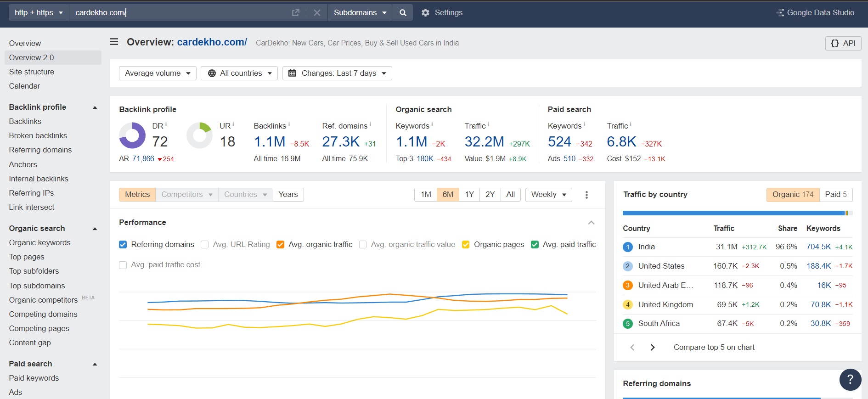
Task: Open the Subdomains mode dropdown
Action: [x=360, y=13]
